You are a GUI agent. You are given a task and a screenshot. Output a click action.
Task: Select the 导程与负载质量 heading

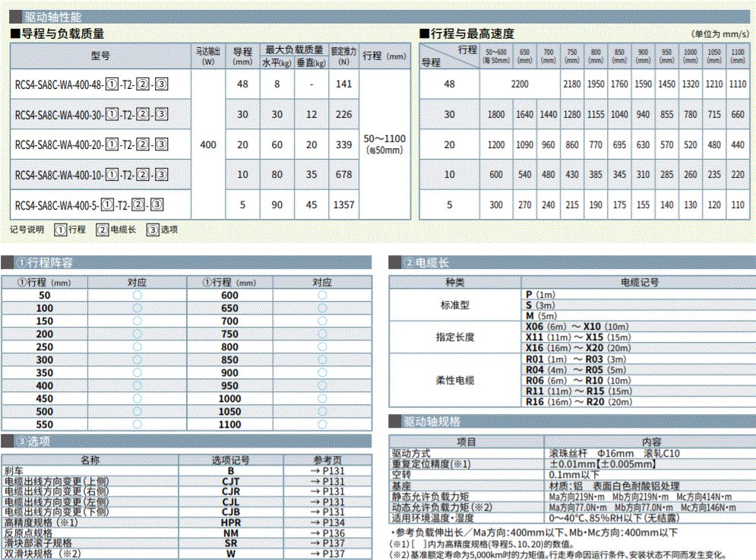click(x=58, y=33)
